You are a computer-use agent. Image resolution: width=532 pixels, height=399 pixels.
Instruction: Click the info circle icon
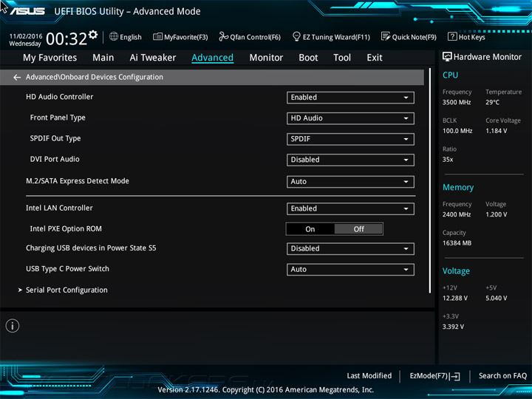pos(13,326)
